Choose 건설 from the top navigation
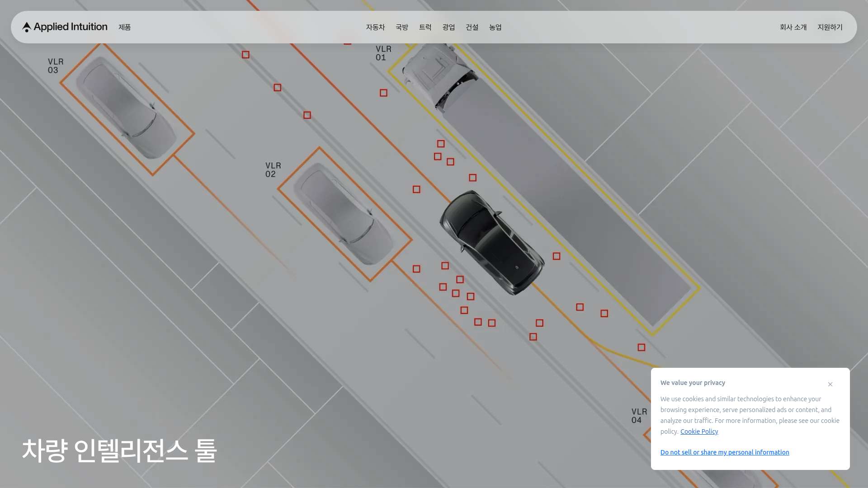Viewport: 868px width, 488px height. pos(472,27)
